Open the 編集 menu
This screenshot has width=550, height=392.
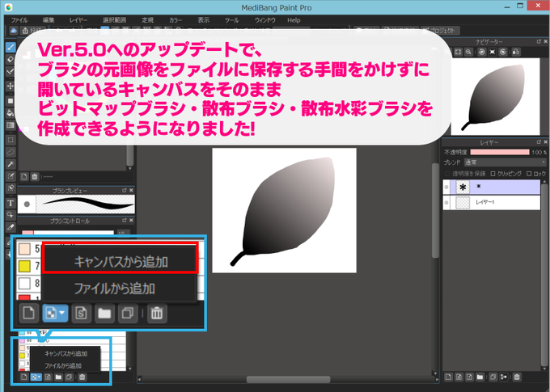49,20
